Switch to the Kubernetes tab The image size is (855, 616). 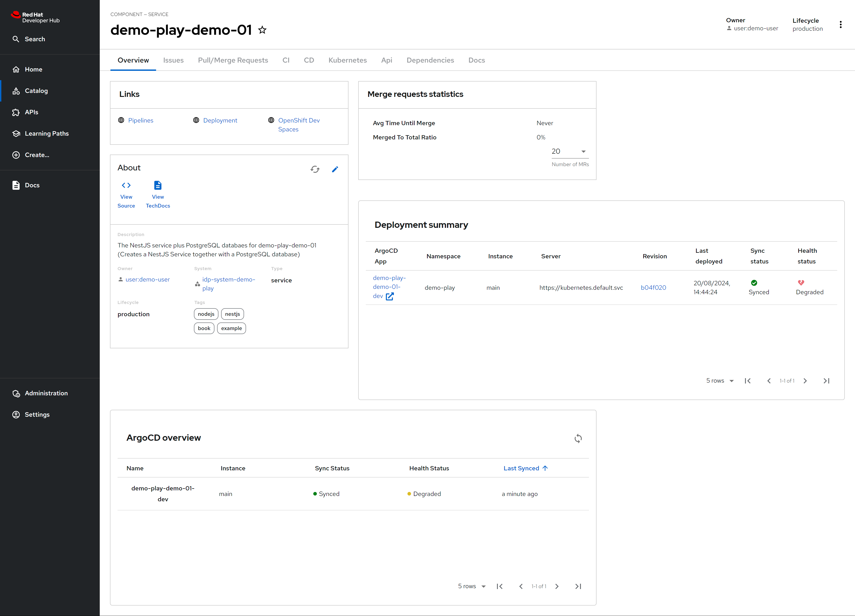347,60
